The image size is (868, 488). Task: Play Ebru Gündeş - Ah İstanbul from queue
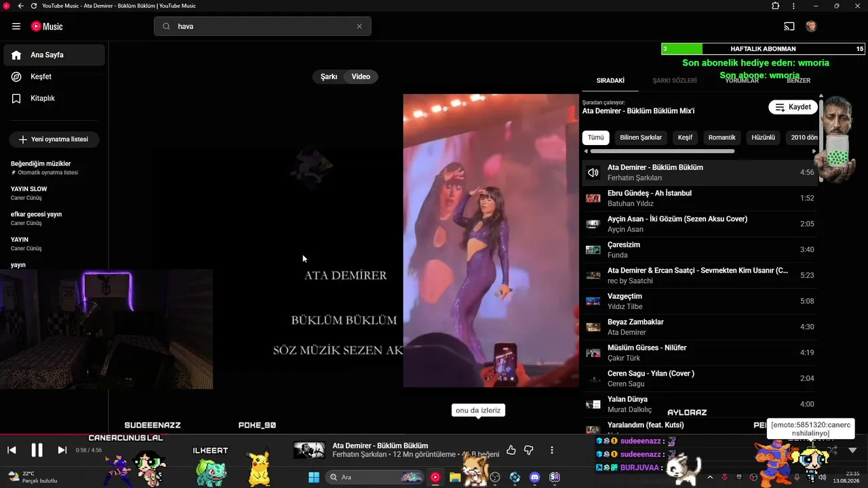coord(700,198)
